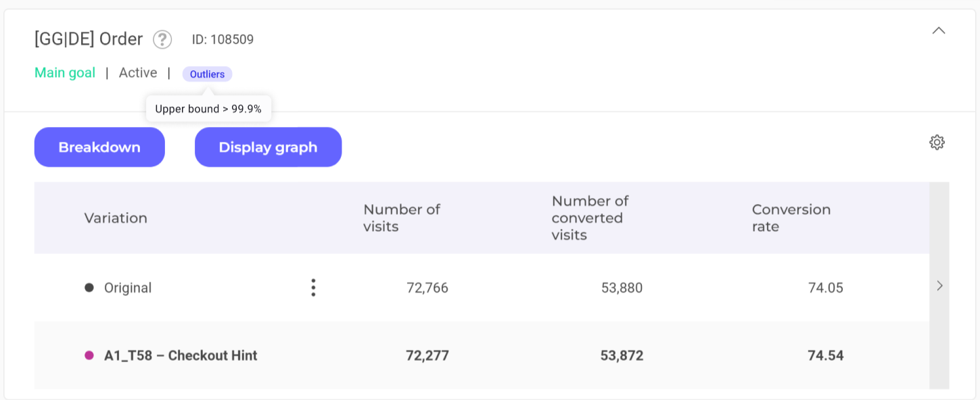Click the dark dot beside Original

coord(89,288)
